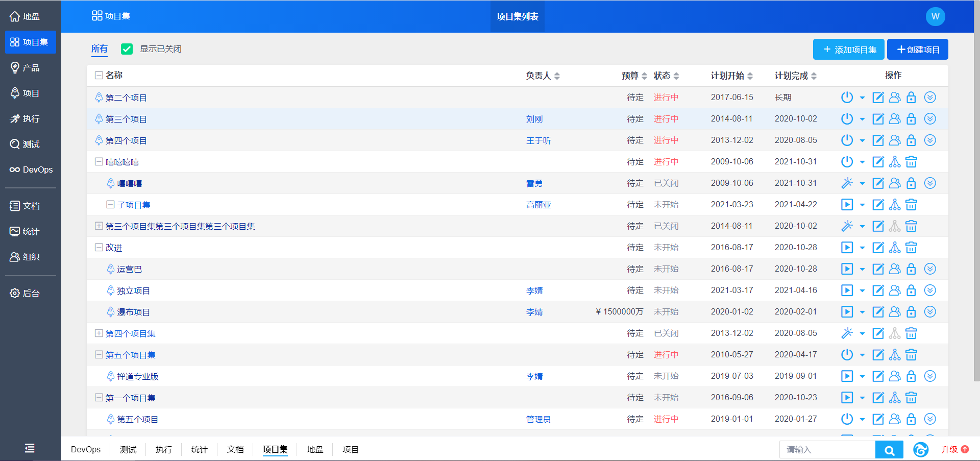The image size is (980, 461).
Task: Collapse the 改进 program row
Action: (x=99, y=247)
